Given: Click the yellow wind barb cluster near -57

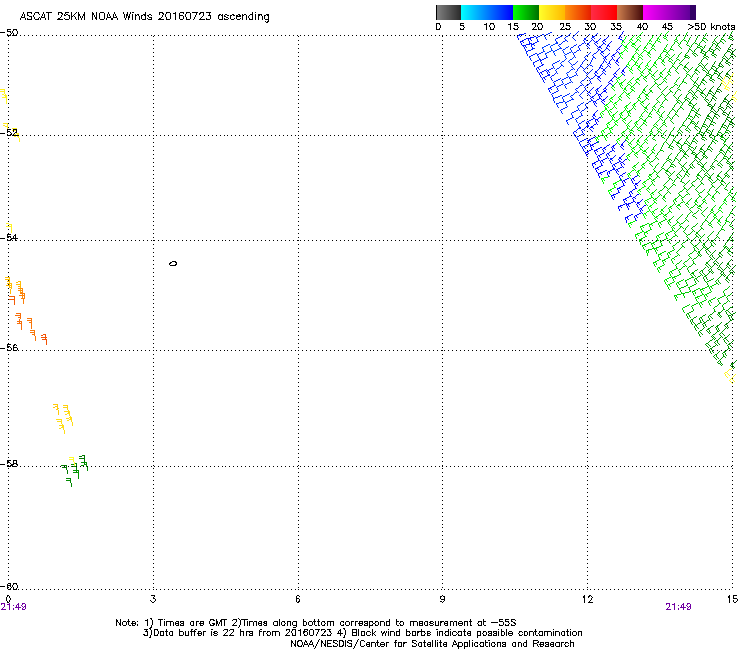Looking at the screenshot, I should point(63,418).
